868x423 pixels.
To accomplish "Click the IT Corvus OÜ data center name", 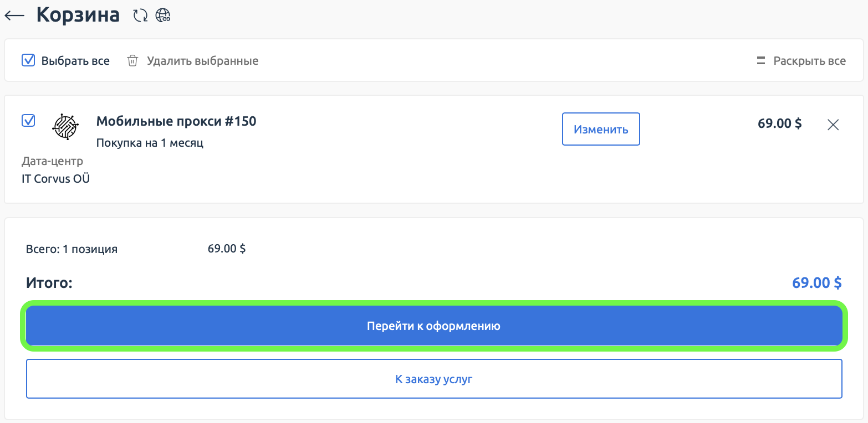I will pos(55,179).
